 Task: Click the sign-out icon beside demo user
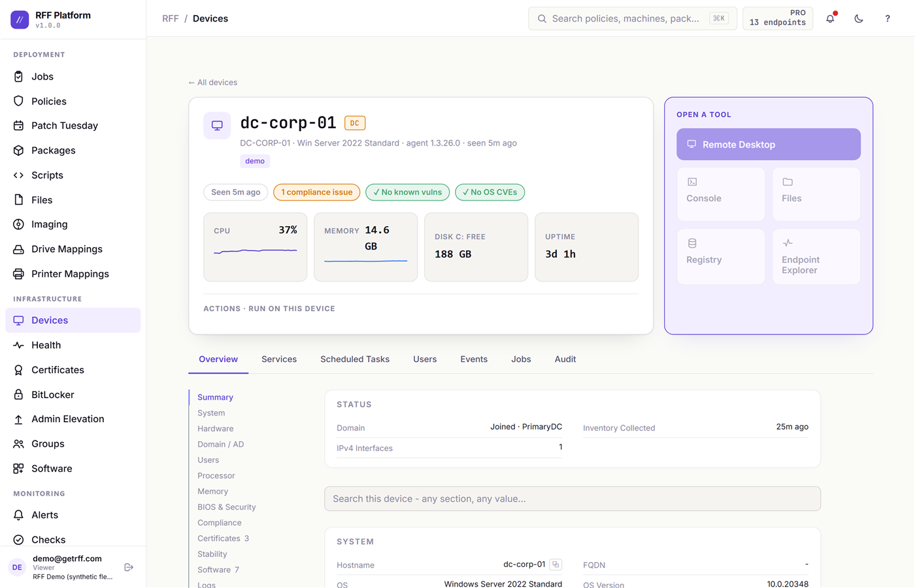coord(129,567)
